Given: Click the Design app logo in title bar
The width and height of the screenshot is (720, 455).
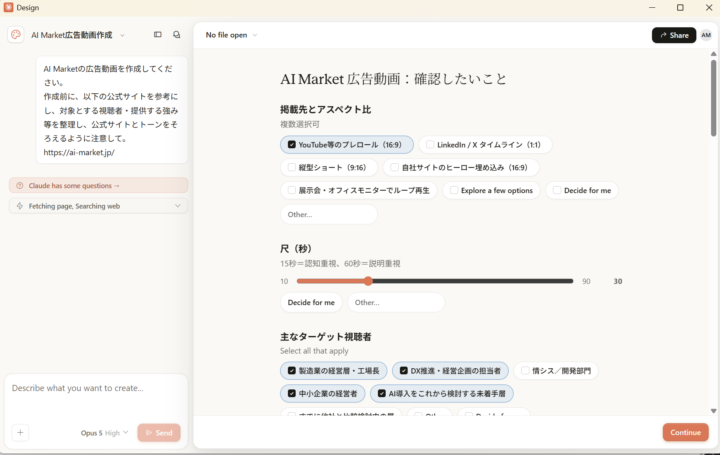Looking at the screenshot, I should tap(8, 7).
